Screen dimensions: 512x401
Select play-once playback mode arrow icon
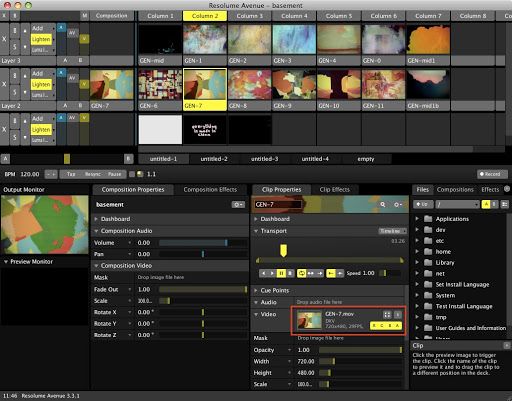point(320,273)
